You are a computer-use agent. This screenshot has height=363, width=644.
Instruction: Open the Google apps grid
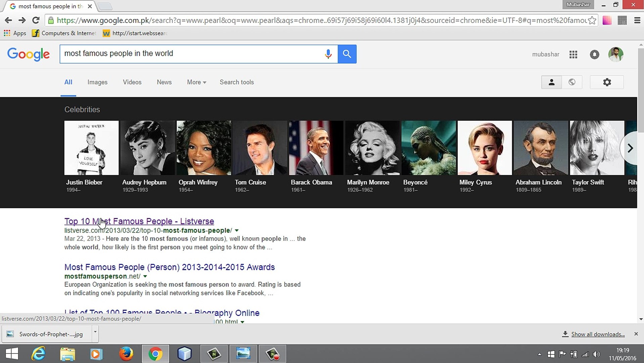click(x=573, y=54)
